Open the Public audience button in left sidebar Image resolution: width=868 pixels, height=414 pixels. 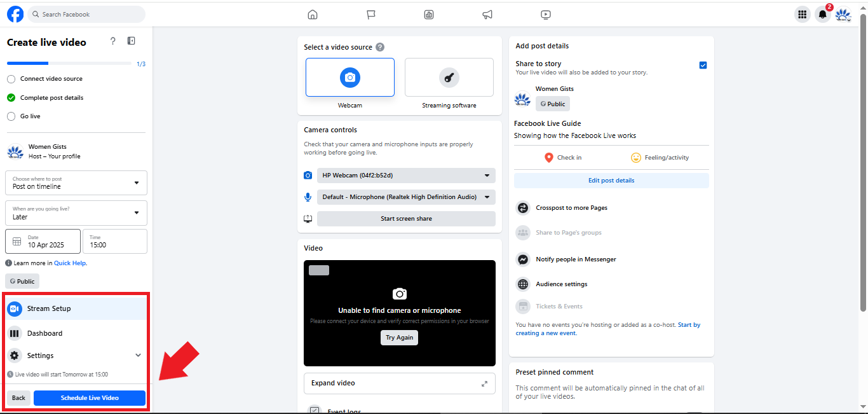click(x=22, y=281)
